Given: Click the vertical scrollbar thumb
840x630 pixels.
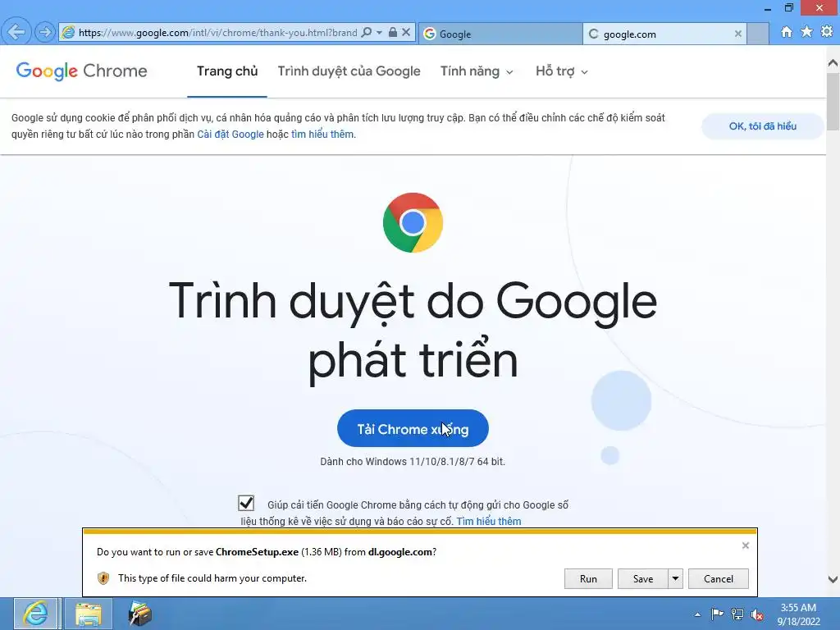Looking at the screenshot, I should [833, 102].
